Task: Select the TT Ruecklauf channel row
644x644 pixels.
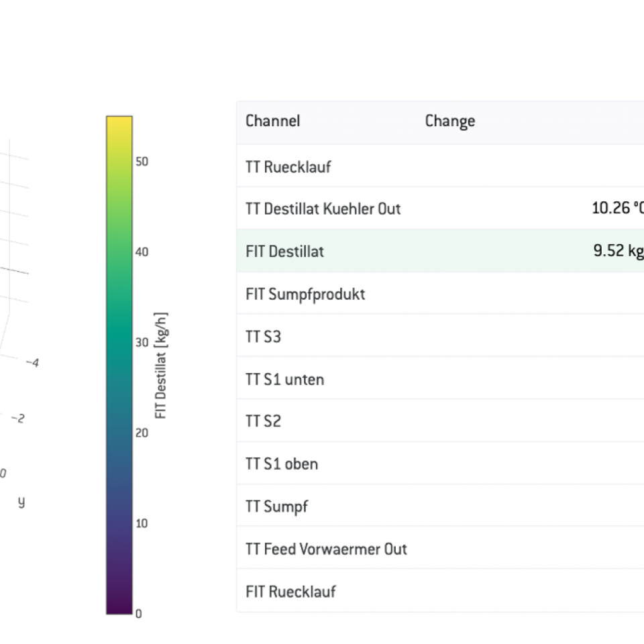Action: tap(440, 166)
